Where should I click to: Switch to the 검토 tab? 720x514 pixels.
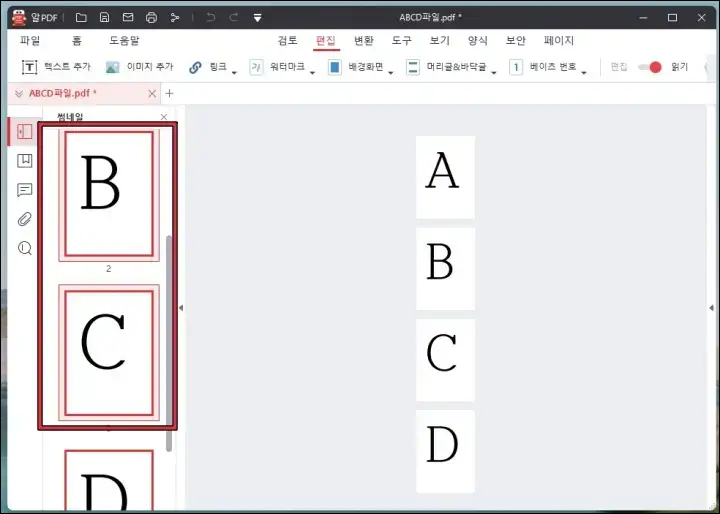click(287, 40)
